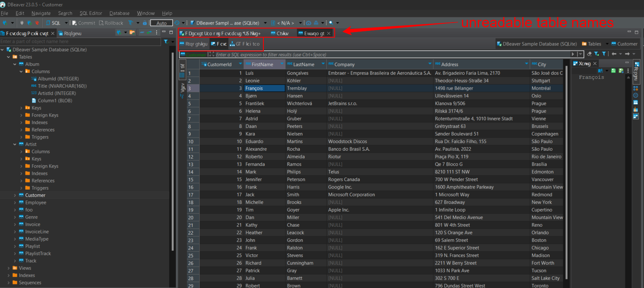Click the red Disconnect icon in main toolbar

(x=37, y=23)
